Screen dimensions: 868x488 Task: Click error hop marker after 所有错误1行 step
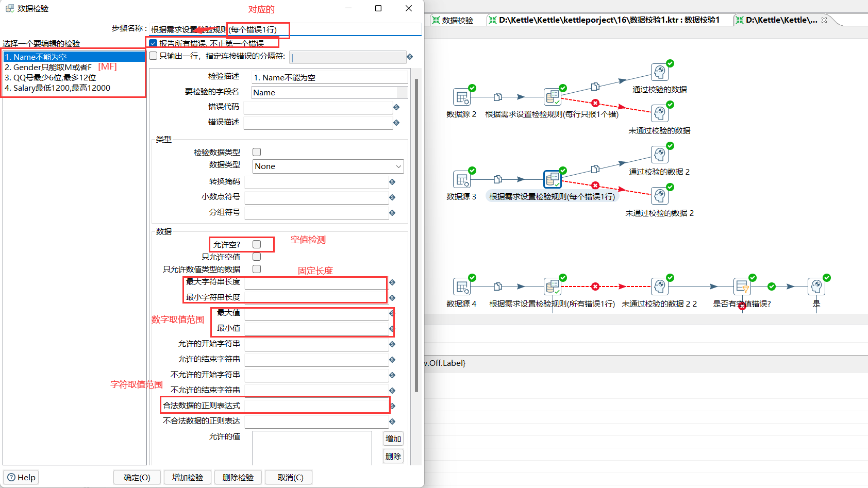(595, 287)
